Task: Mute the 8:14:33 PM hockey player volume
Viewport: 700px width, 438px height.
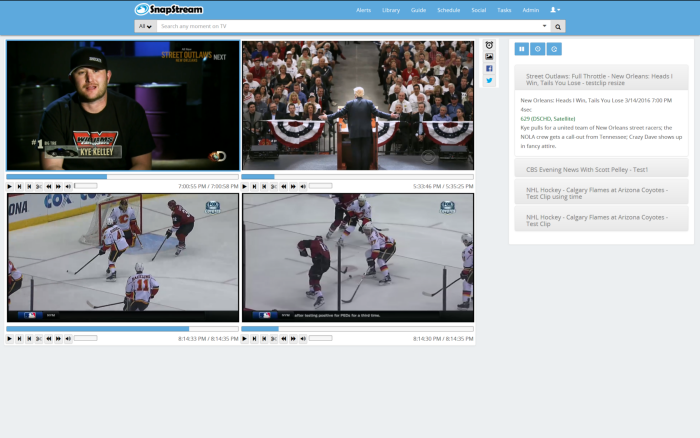Action: (x=68, y=339)
